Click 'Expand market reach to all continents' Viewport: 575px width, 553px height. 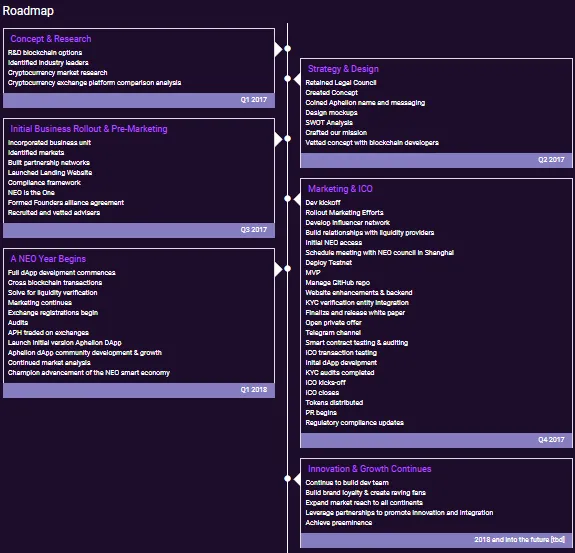pyautogui.click(x=364, y=503)
